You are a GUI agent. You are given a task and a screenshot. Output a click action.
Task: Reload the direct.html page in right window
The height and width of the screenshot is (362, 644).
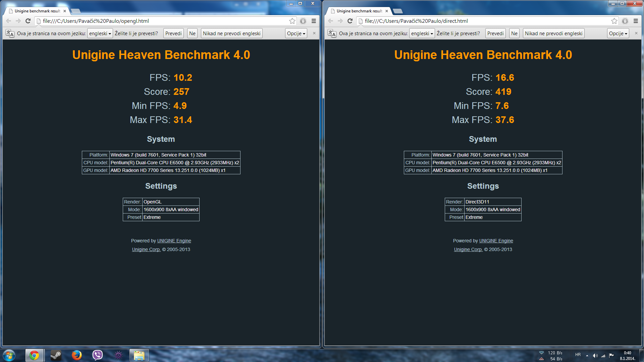(x=350, y=21)
